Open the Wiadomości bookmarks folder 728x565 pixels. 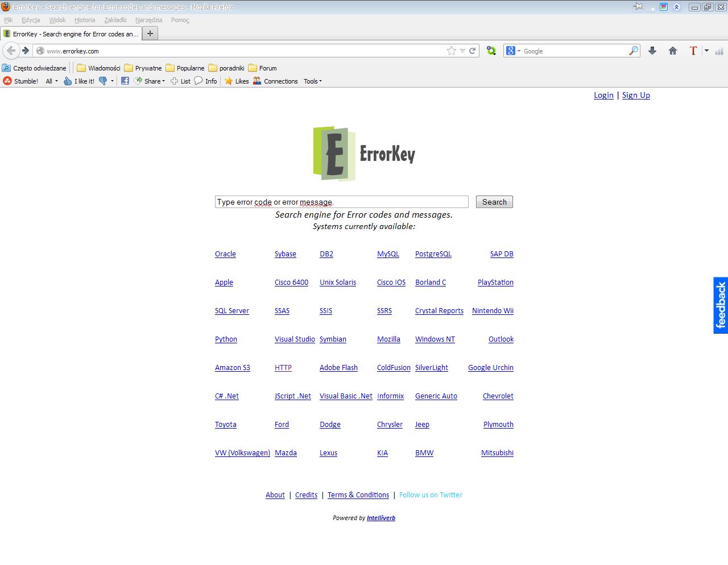pyautogui.click(x=98, y=68)
